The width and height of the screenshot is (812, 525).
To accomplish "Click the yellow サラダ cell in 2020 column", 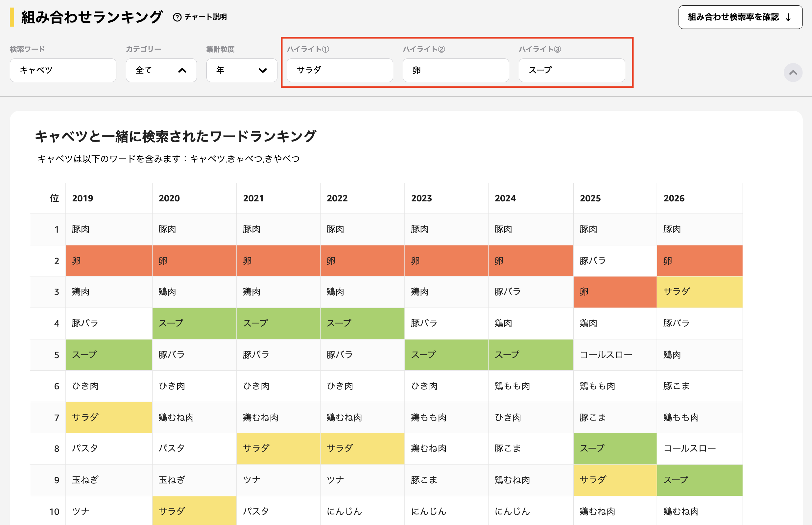I will (x=194, y=510).
